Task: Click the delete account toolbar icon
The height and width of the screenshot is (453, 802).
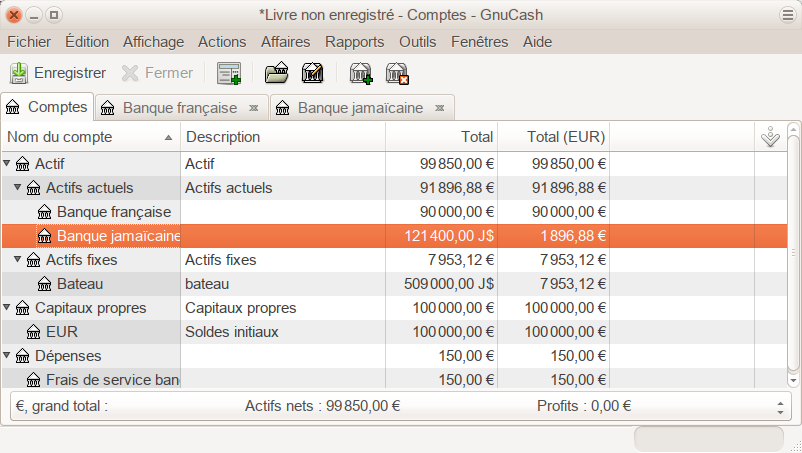Action: coord(397,73)
